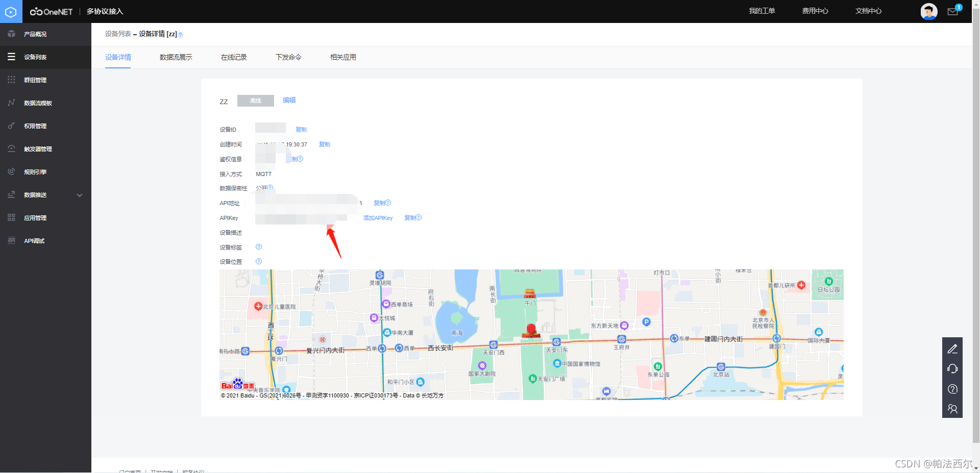Click the OneNET home logo icon
The width and height of the screenshot is (980, 473).
coord(11,11)
